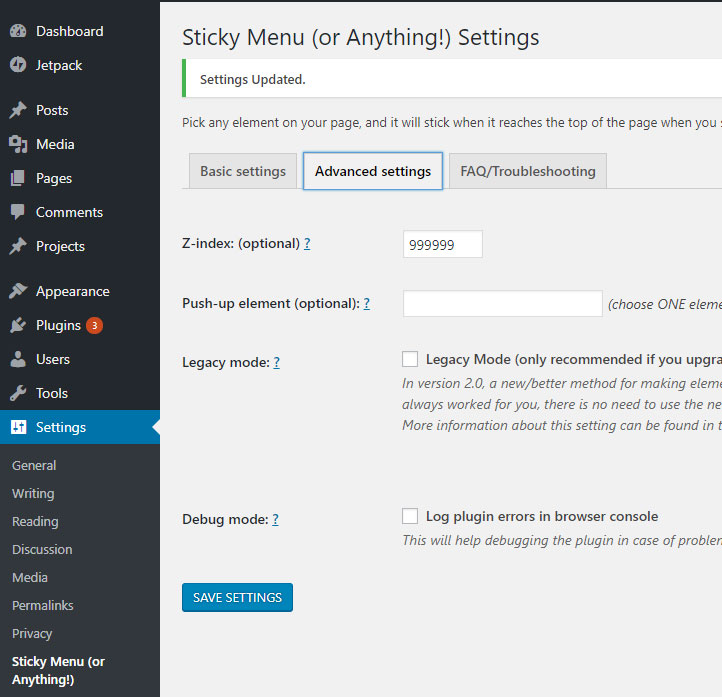Image resolution: width=722 pixels, height=697 pixels.
Task: Click the Push-up element input field
Action: pos(503,303)
